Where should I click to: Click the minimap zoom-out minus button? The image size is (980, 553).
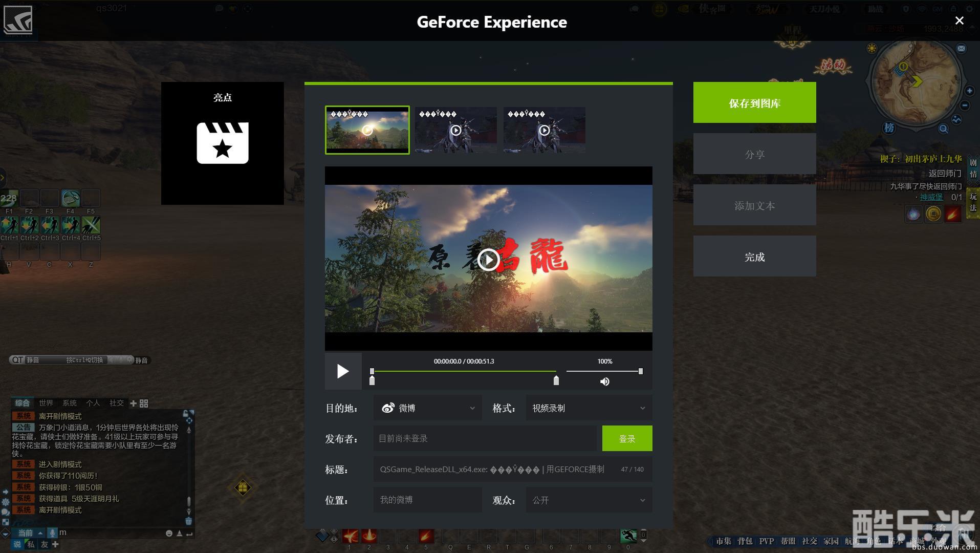click(965, 105)
